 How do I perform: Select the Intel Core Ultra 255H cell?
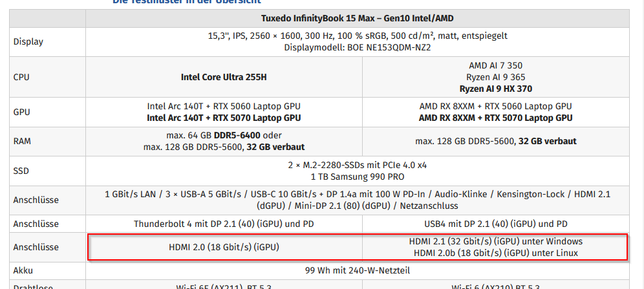click(224, 77)
